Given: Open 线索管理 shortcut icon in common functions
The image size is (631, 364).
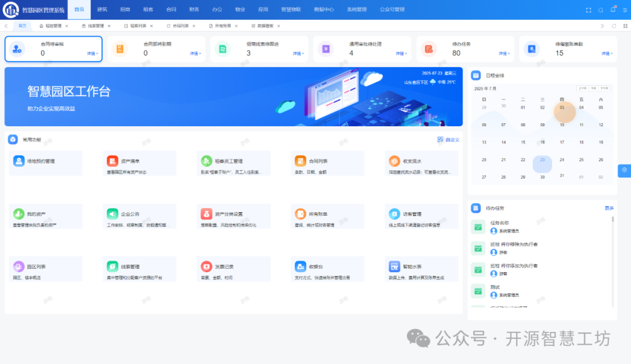Looking at the screenshot, I should [112, 266].
